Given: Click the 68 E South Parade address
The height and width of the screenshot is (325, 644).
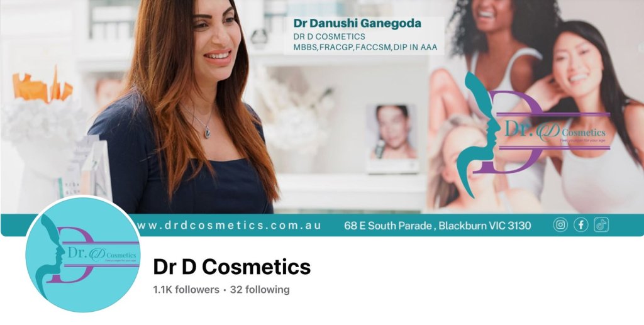Looking at the screenshot, I should (x=438, y=225).
